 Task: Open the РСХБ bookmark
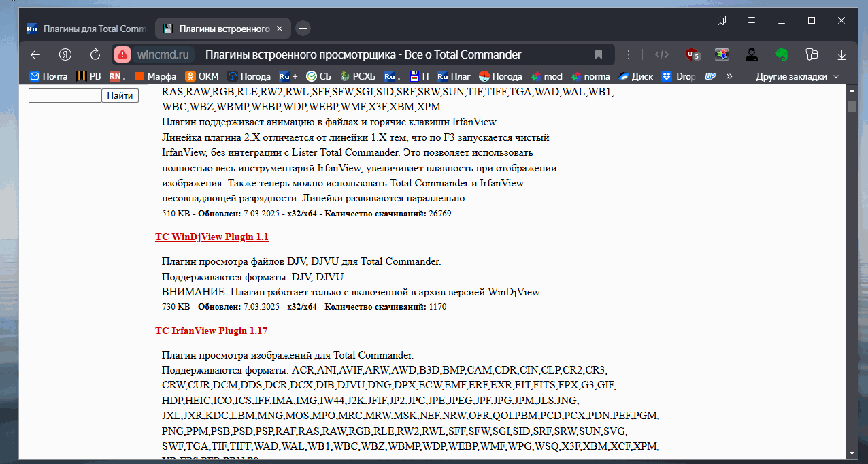tap(358, 76)
